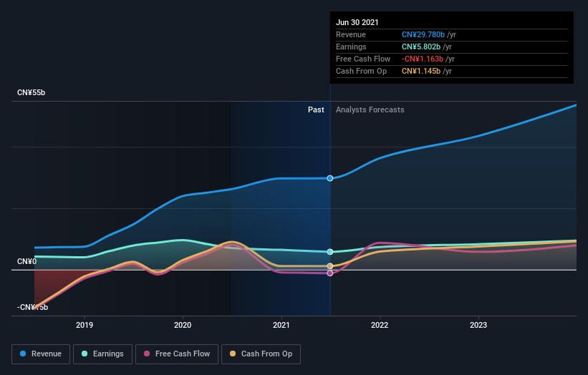The width and height of the screenshot is (588, 375).
Task: Click the 2023 x-axis label
Action: click(x=478, y=325)
